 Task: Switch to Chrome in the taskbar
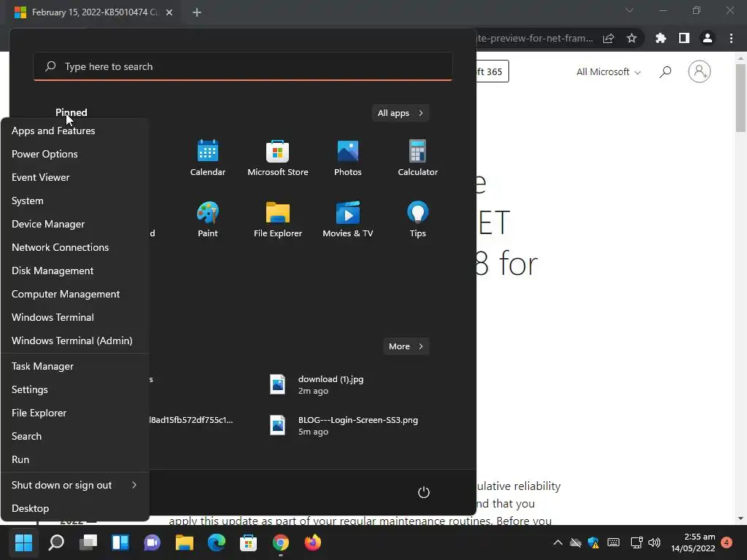tap(281, 542)
